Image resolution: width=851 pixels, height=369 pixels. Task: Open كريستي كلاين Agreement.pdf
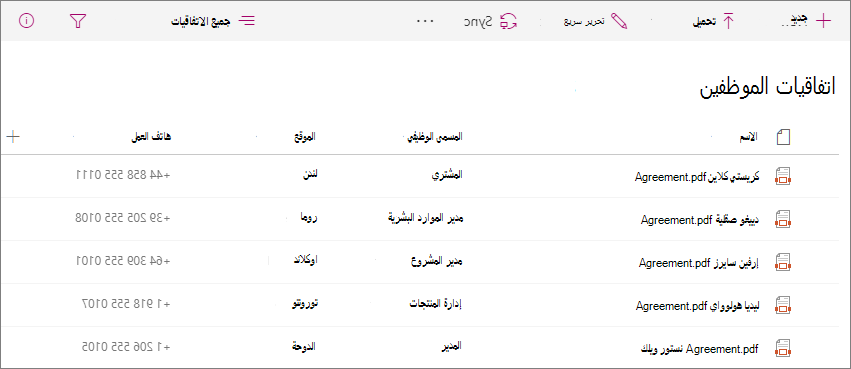[x=697, y=176]
